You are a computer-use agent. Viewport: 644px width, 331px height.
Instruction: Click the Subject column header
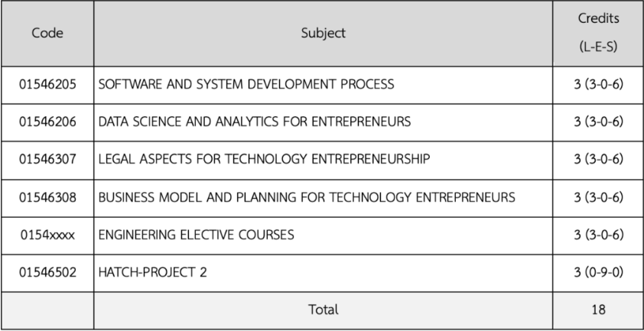coord(322,34)
